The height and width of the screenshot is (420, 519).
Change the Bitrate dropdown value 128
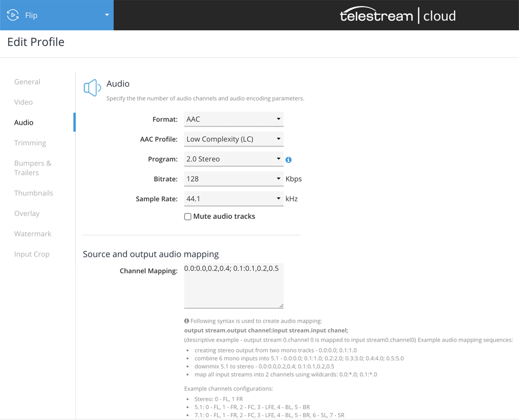[233, 179]
